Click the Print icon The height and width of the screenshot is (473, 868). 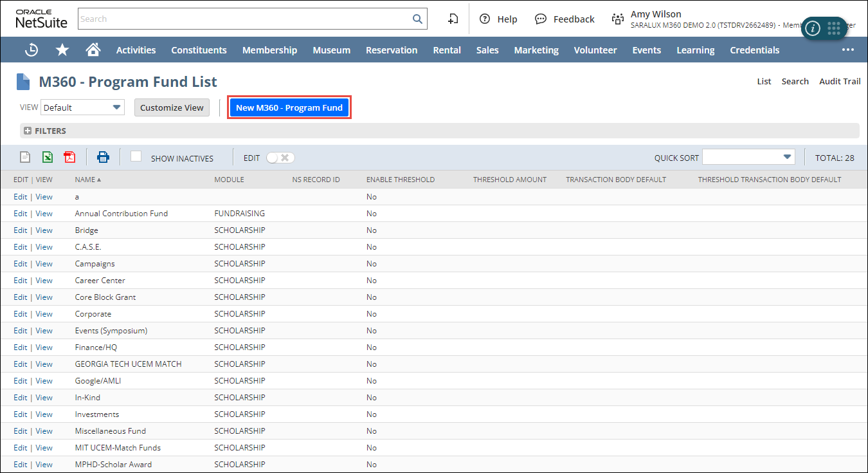point(103,157)
